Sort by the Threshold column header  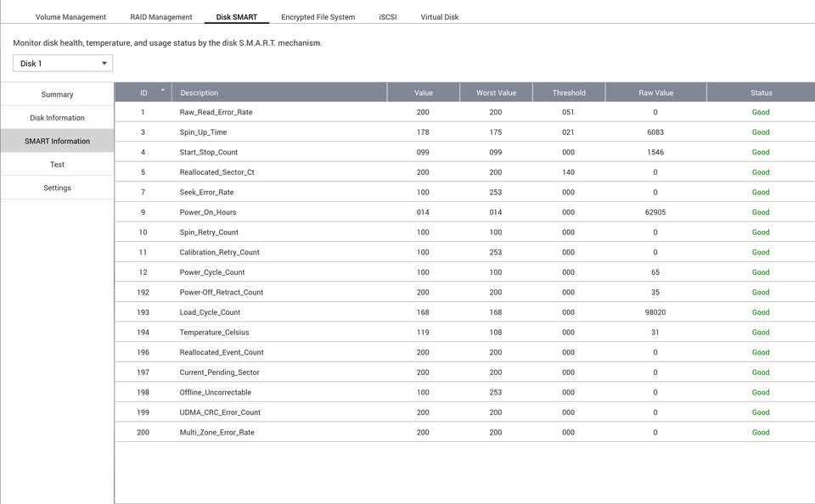click(x=569, y=92)
